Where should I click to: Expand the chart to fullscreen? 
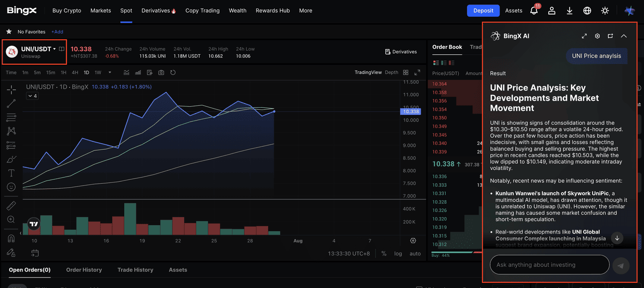pos(417,72)
